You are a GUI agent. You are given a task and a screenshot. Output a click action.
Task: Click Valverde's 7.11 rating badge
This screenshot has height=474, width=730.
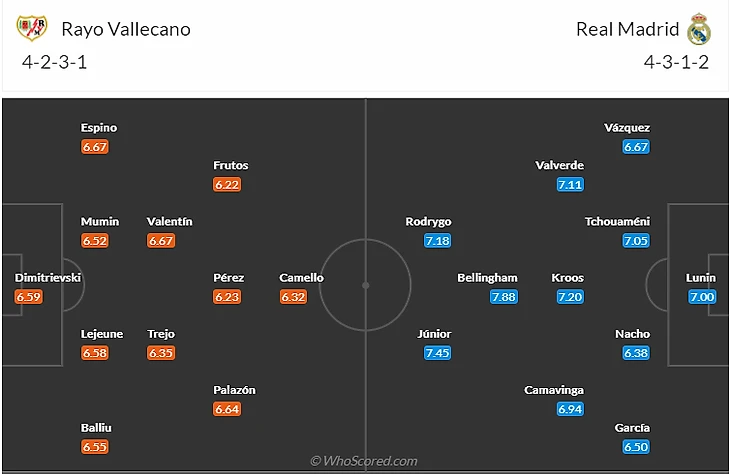570,184
